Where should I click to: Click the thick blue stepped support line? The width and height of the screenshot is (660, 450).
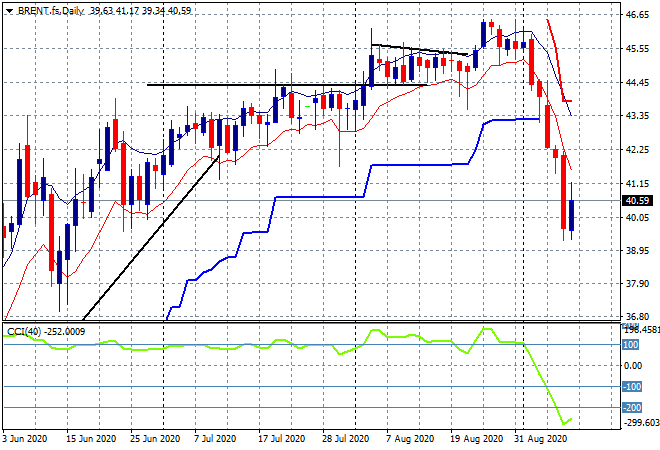(x=320, y=197)
